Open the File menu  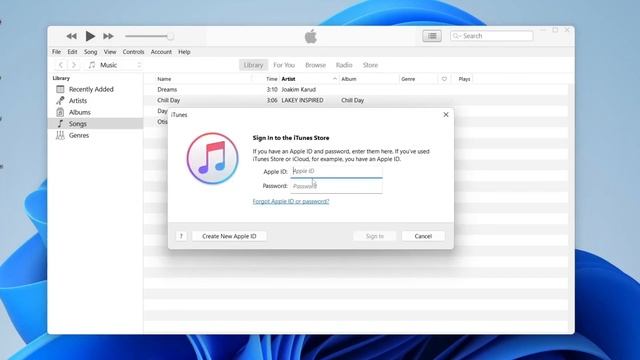click(56, 52)
